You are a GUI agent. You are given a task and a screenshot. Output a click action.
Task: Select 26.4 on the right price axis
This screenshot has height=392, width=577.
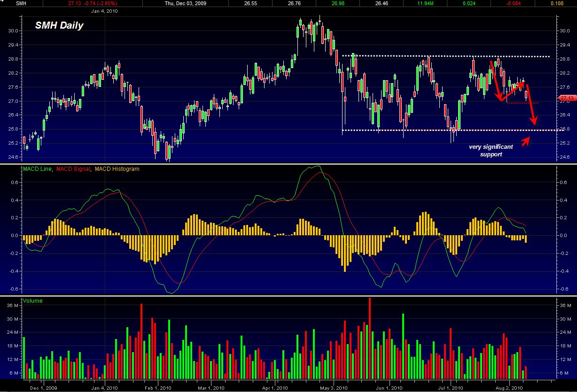[564, 115]
